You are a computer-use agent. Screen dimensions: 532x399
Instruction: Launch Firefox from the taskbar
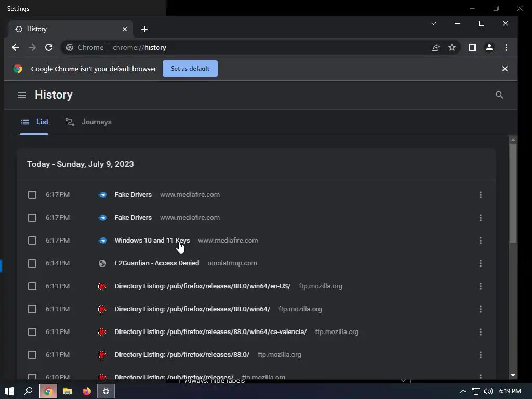(x=87, y=391)
